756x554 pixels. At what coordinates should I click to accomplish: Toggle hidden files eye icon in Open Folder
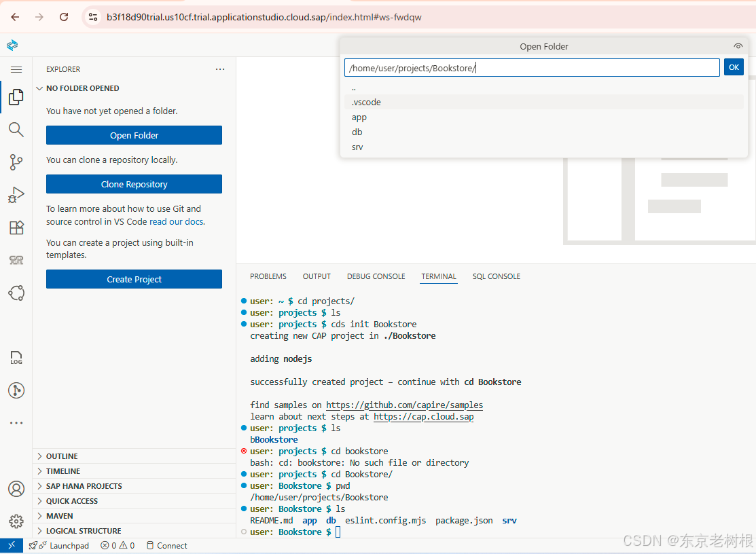click(738, 46)
